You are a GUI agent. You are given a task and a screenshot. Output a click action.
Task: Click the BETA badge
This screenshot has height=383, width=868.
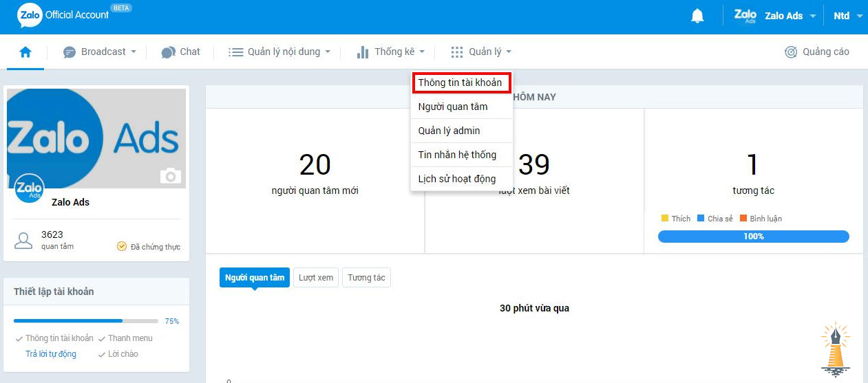(121, 8)
